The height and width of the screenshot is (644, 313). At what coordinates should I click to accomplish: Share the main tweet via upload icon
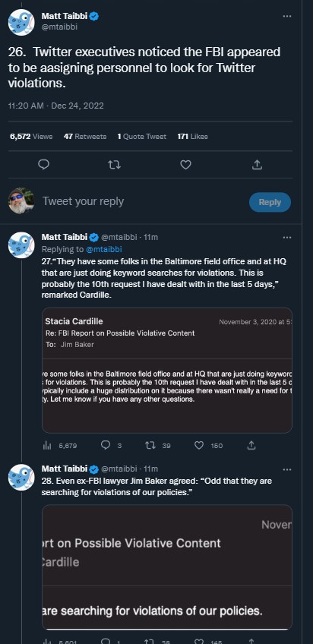[x=257, y=165]
